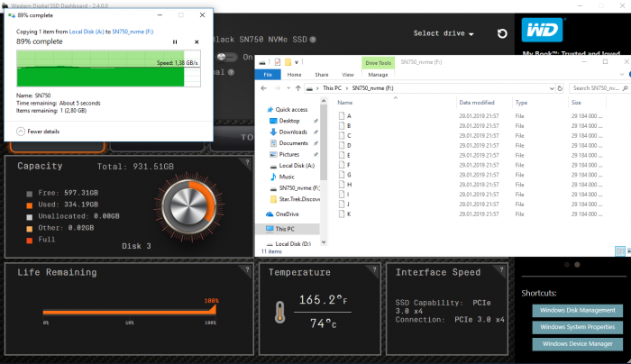Select the first banner carousel dot
Viewport: 631px width, 364px height.
pyautogui.click(x=567, y=265)
